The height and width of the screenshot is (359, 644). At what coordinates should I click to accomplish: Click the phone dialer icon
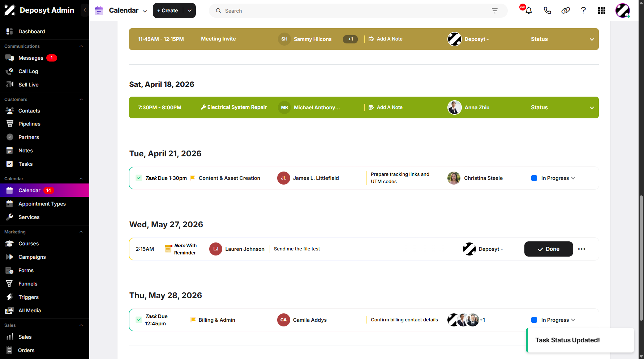(x=547, y=10)
